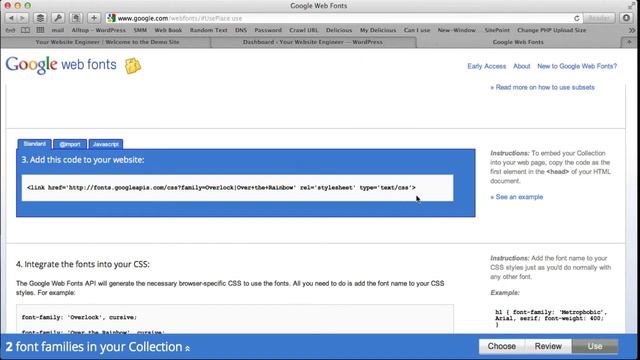The width and height of the screenshot is (640, 360).
Task: Open the SMM bookmark
Action: (140, 30)
